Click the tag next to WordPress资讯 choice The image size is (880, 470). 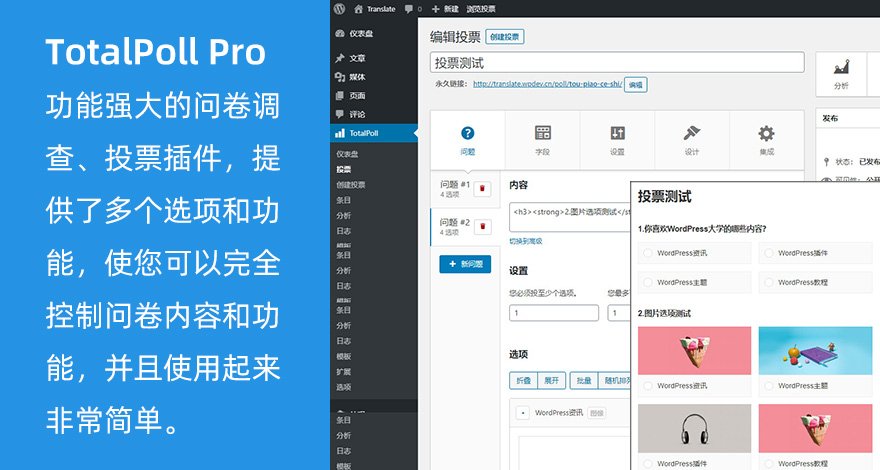click(597, 413)
